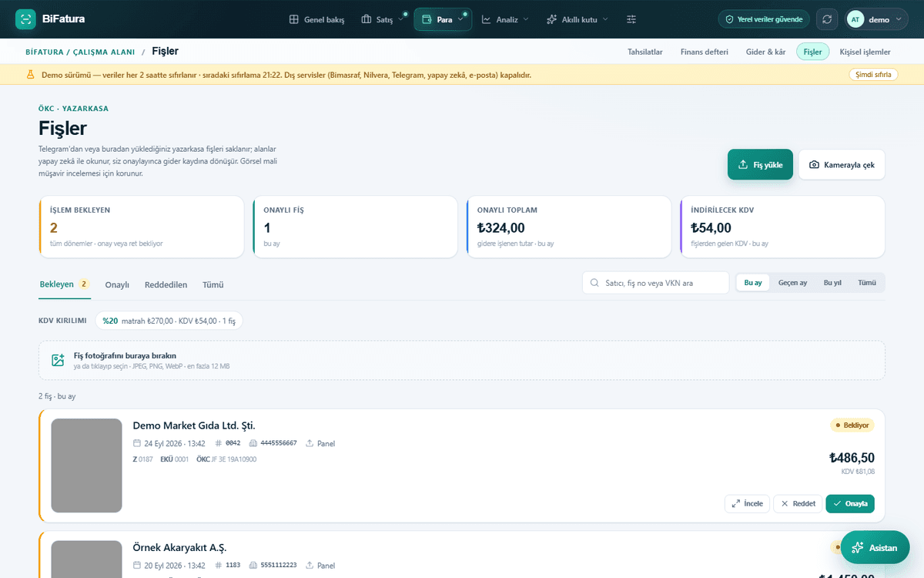
Task: Click the refresh sync icon in header
Action: (x=827, y=19)
